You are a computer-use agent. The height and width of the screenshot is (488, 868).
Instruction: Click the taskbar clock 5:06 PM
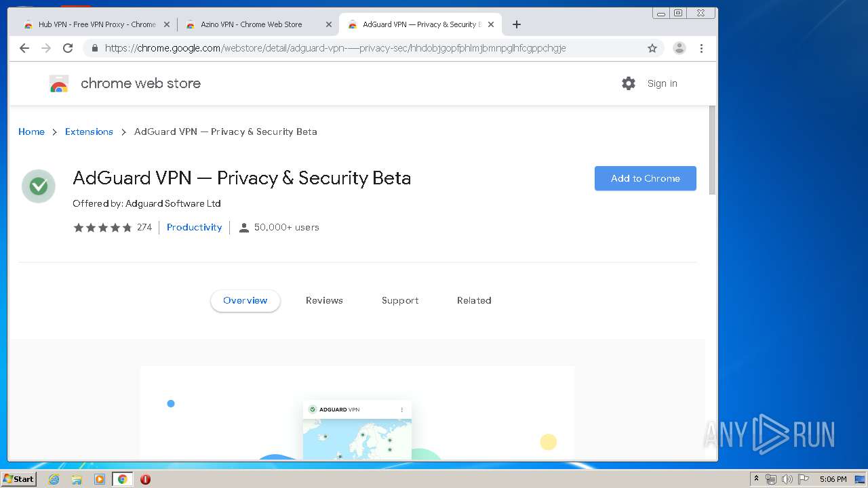pos(833,479)
